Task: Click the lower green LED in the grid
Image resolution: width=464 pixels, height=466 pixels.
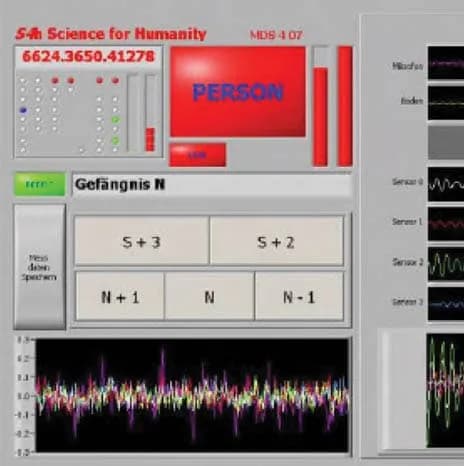Action: pyautogui.click(x=115, y=140)
